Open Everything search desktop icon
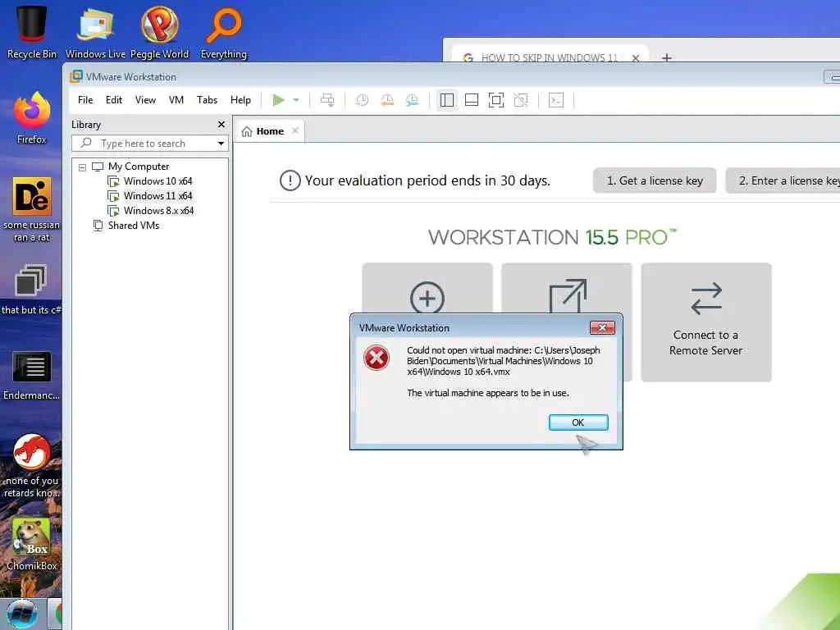This screenshot has width=840, height=630. tap(223, 32)
